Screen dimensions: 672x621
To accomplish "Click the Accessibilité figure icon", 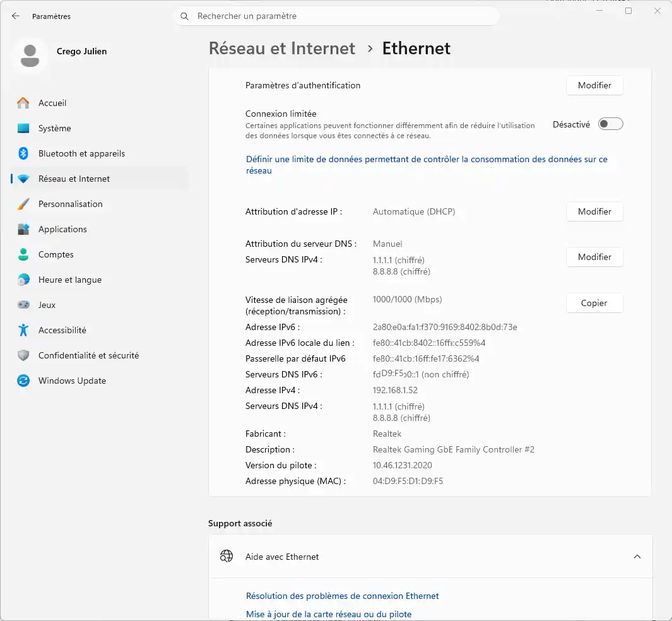I will [x=23, y=330].
